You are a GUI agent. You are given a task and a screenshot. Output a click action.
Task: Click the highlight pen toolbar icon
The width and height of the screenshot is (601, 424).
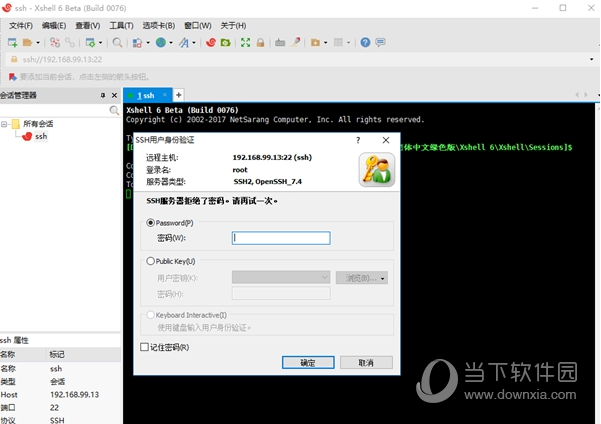pos(295,43)
